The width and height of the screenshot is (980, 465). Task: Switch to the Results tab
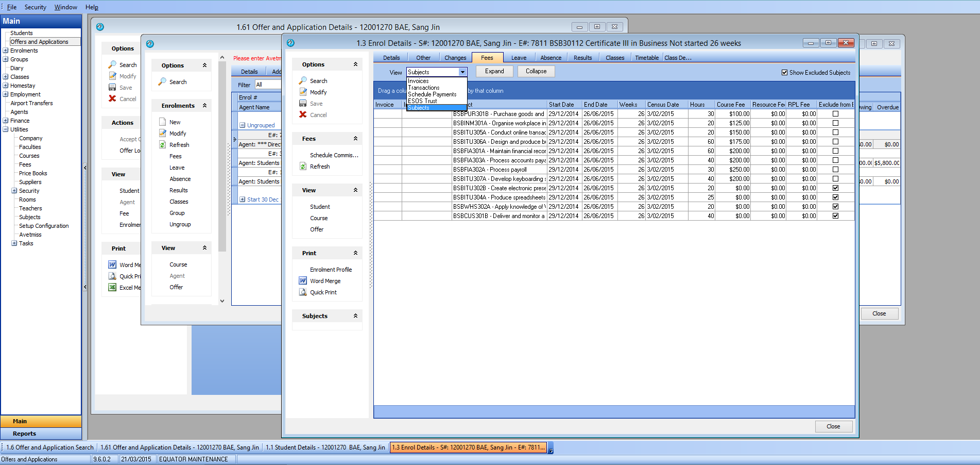coord(582,58)
